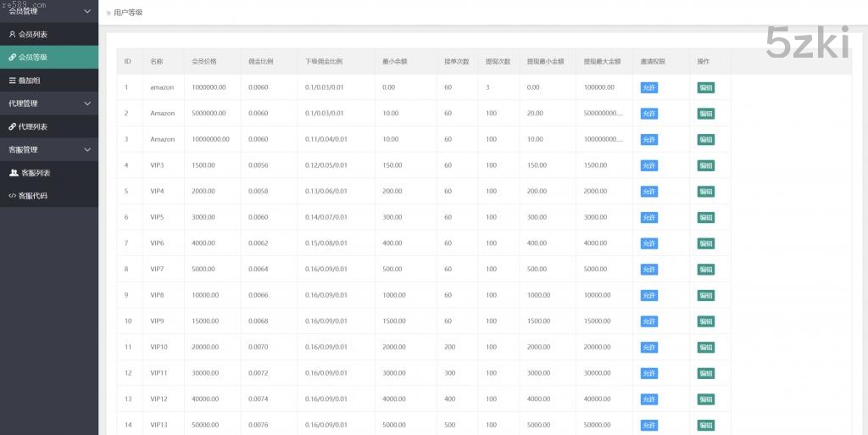Click the user icon beside 会员列表
The width and height of the screenshot is (868, 435).
12,35
